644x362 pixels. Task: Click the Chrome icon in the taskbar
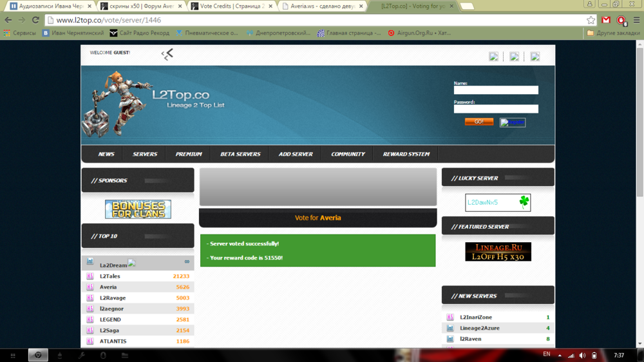point(38,356)
